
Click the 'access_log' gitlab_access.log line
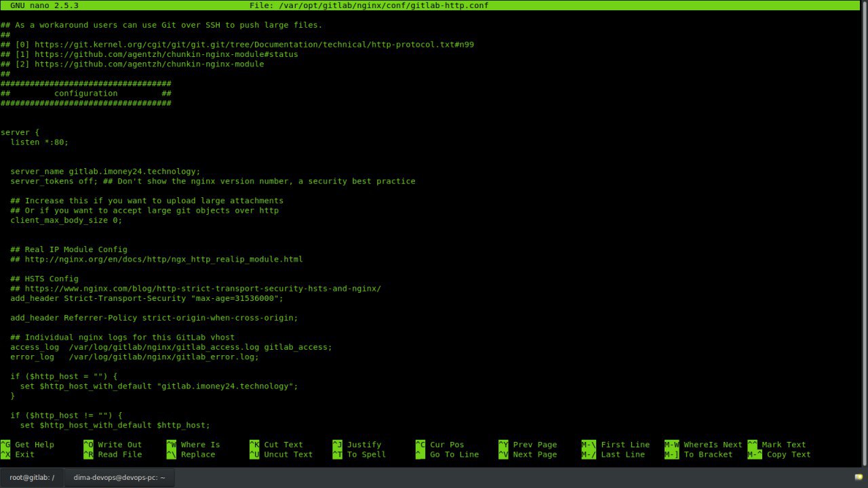(x=171, y=347)
